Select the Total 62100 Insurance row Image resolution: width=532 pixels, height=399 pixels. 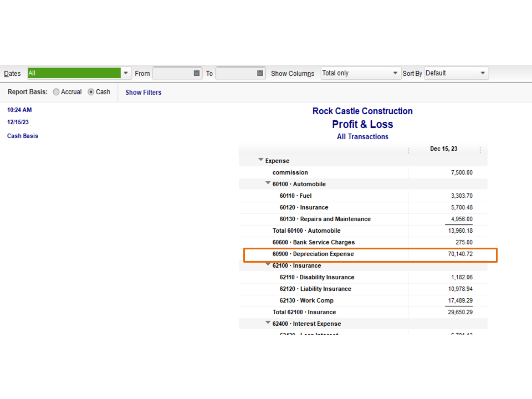(363, 312)
